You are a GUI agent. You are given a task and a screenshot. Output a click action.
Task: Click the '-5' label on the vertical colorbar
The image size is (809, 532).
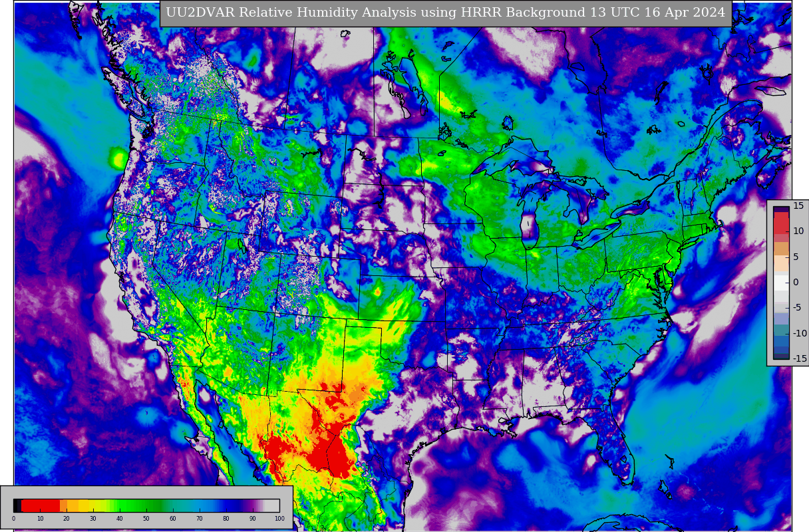point(797,307)
